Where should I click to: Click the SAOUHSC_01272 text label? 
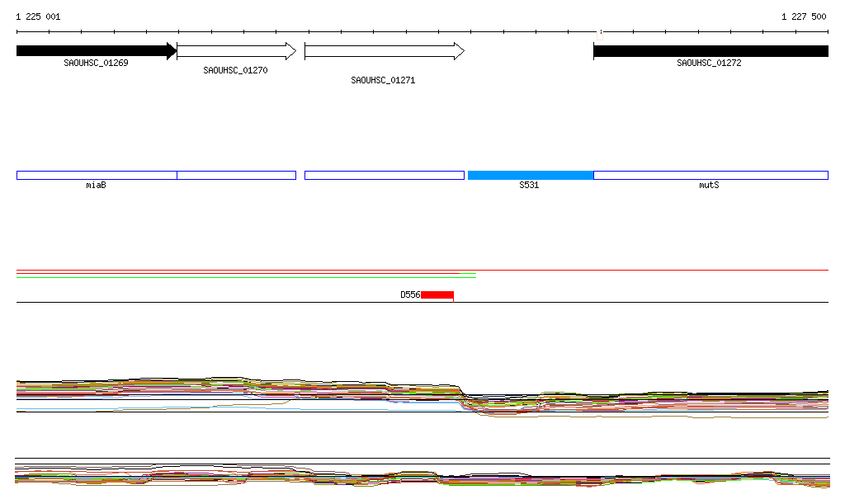tap(709, 63)
